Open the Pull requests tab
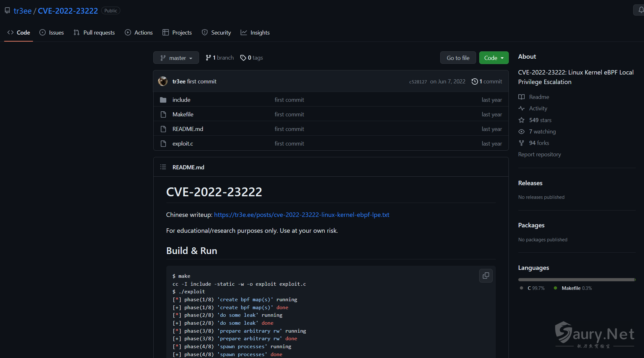Viewport: 644px width, 358px height. pos(94,33)
